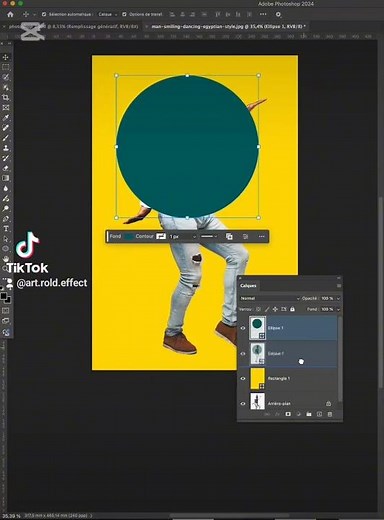The image size is (384, 520).
Task: Select the Brush tool
Action: pyautogui.click(x=6, y=138)
